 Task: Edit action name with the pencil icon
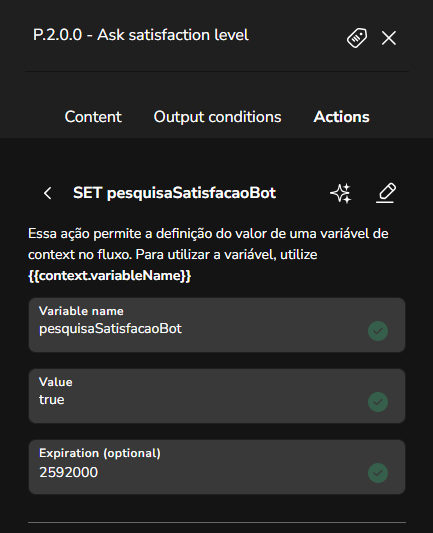coord(386,193)
